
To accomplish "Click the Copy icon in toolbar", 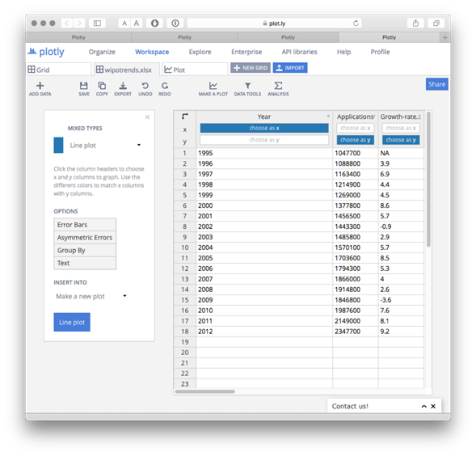I will coord(102,86).
